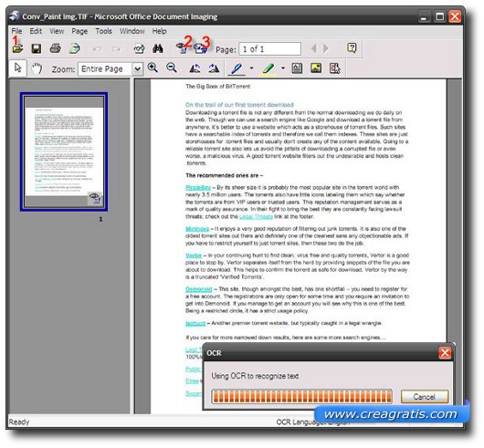
Task: Open the Edit menu
Action: pos(36,31)
